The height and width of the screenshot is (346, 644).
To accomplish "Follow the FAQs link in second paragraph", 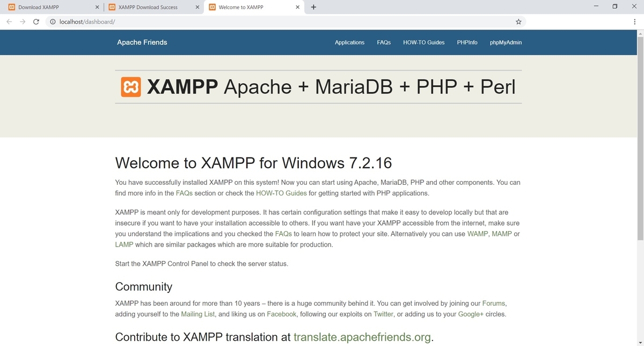I will tap(283, 234).
